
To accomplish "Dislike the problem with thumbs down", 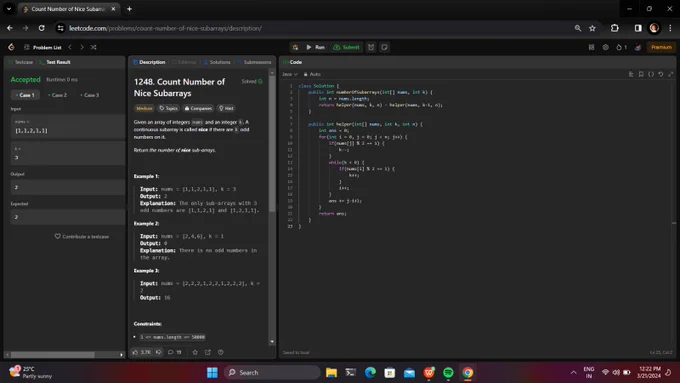I will [159, 352].
